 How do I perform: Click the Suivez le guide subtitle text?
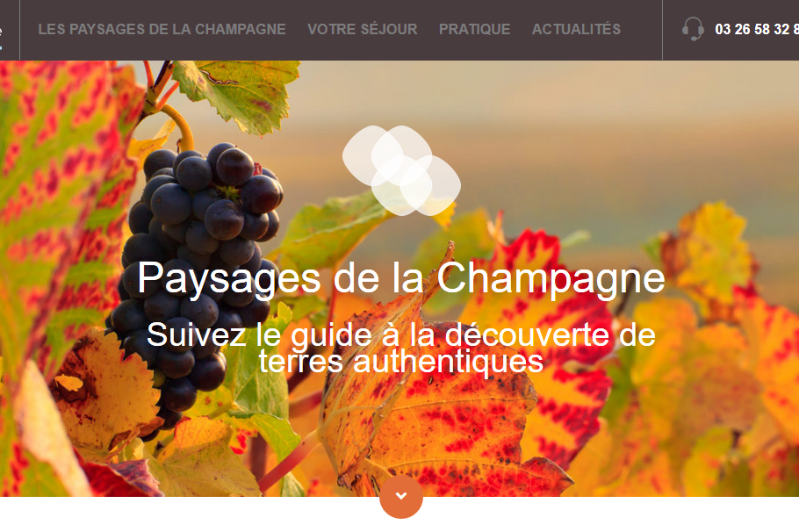click(x=401, y=349)
